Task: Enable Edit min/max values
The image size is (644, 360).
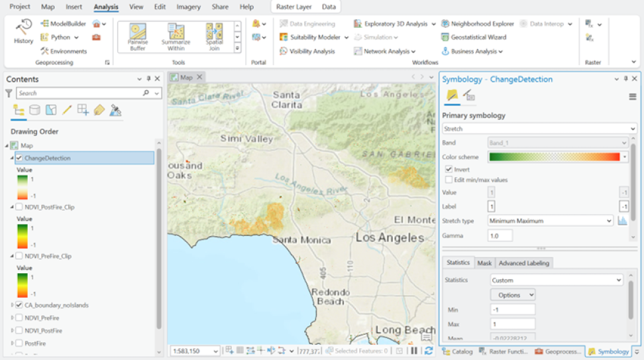Action: (x=449, y=180)
